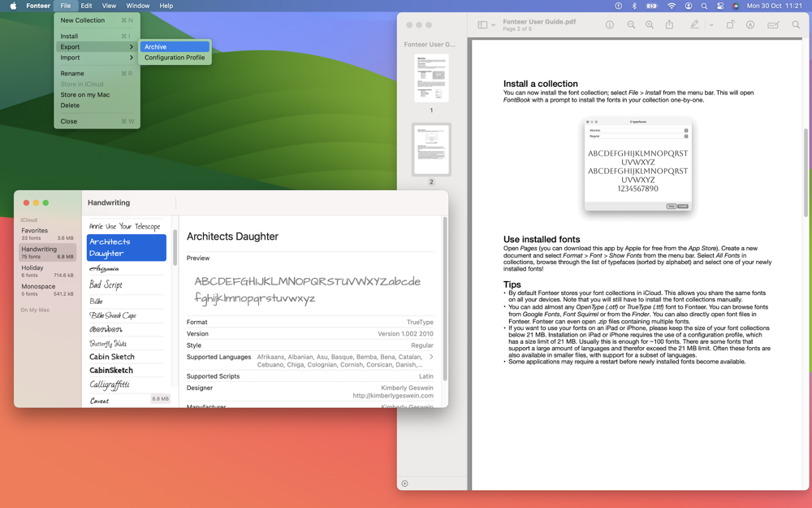This screenshot has width=812, height=508.
Task: Expand Supported Languages list chevron
Action: 431,357
